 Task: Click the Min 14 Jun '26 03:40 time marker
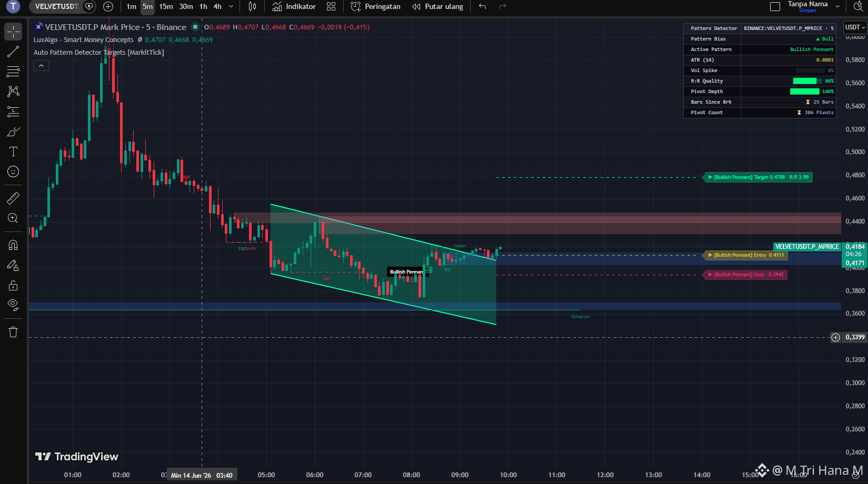tap(202, 475)
